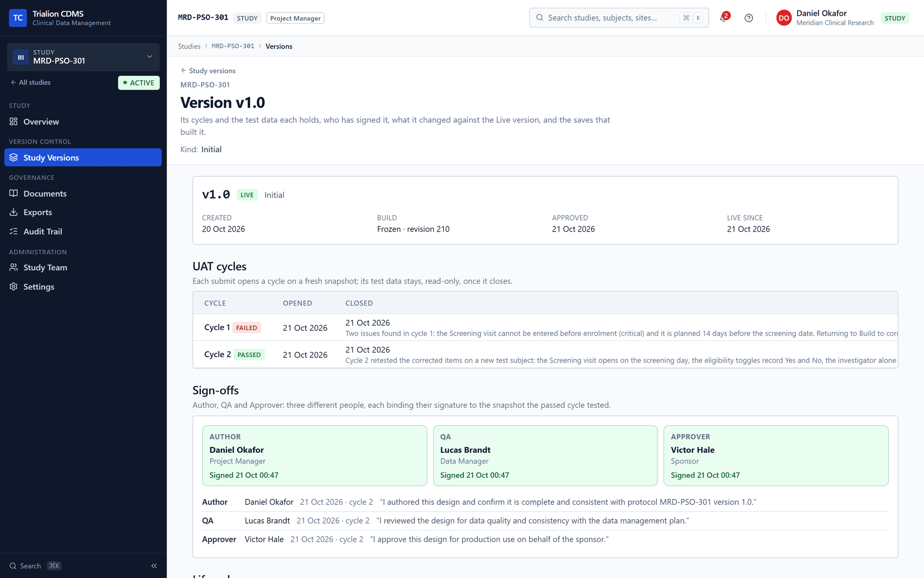Click the Daniel Okafor user name in header
Viewport: 924px width, 578px height.
point(821,13)
